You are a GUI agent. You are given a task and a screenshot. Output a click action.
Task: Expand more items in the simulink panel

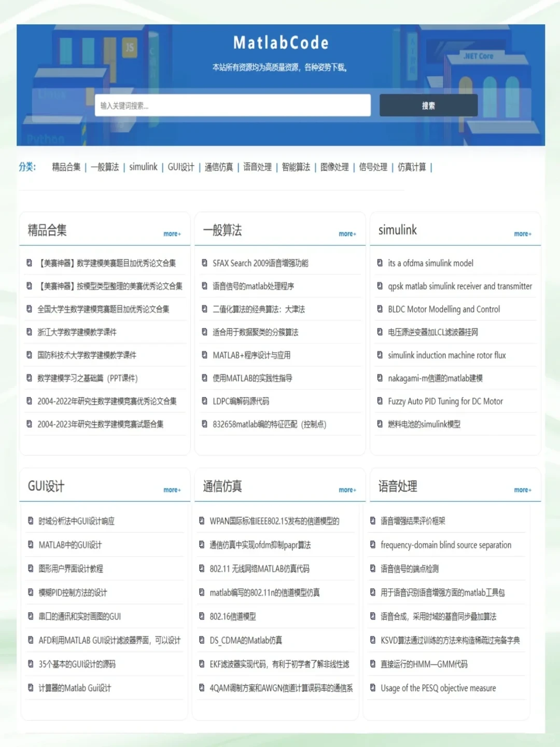tap(522, 234)
